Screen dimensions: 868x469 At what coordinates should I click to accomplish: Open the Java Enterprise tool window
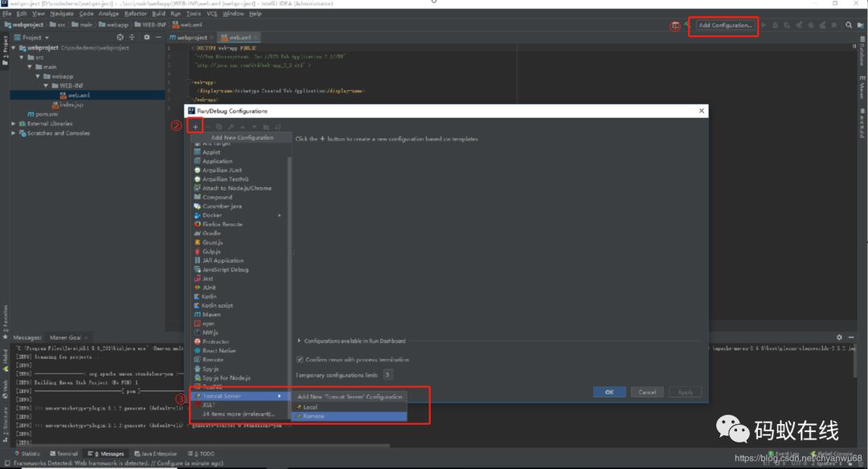coord(156,454)
